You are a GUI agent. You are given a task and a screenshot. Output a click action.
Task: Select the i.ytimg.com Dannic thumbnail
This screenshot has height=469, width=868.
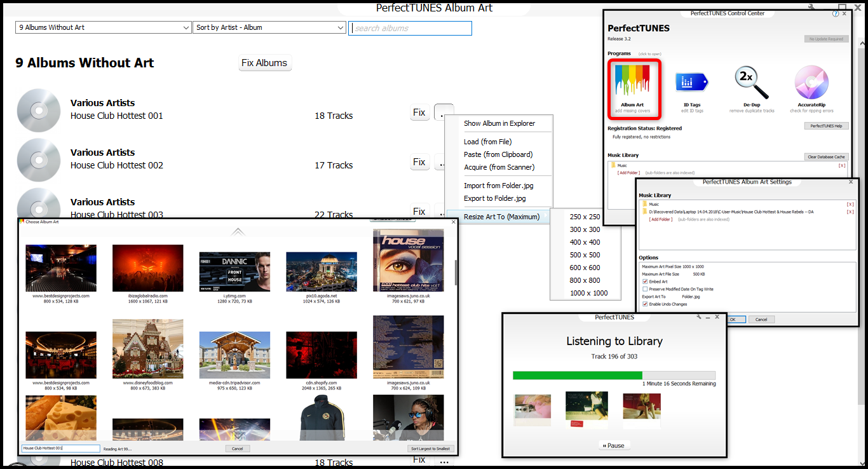234,272
